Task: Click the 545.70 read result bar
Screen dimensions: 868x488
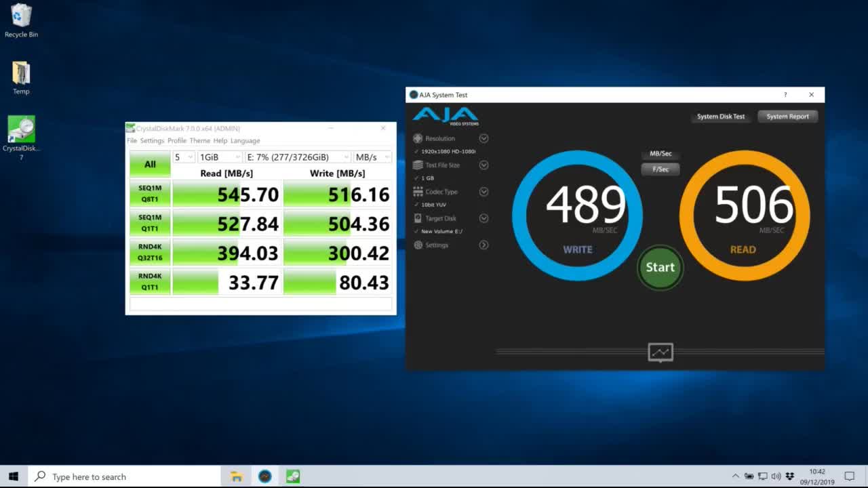Action: [226, 194]
